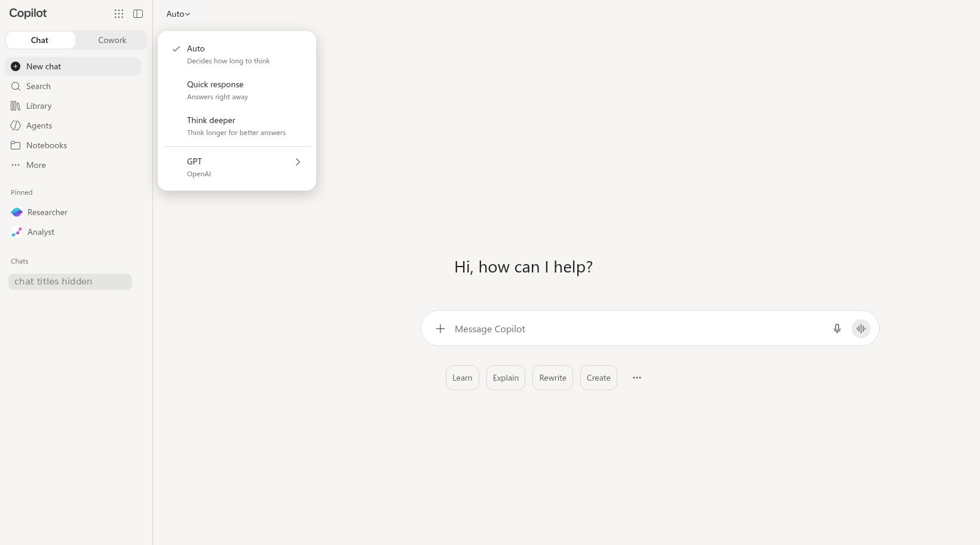Click the More ellipsis icon in sidebar
Image resolution: width=980 pixels, height=545 pixels.
click(16, 165)
